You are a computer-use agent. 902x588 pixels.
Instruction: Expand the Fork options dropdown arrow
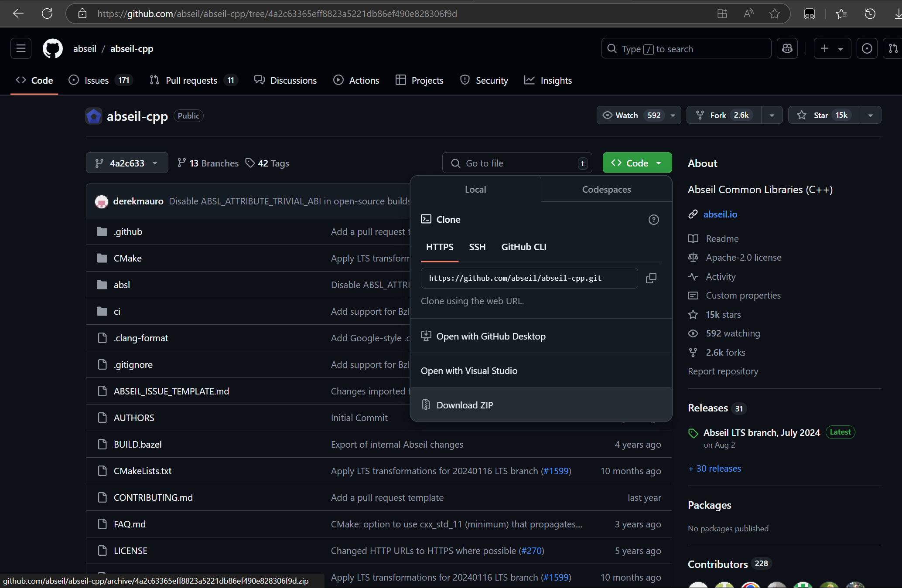click(772, 115)
